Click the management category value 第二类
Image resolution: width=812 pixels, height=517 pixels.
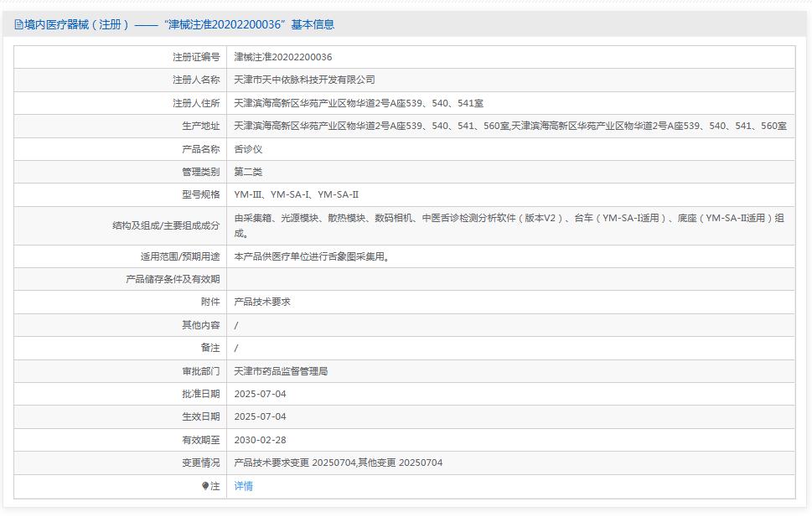[x=248, y=172]
